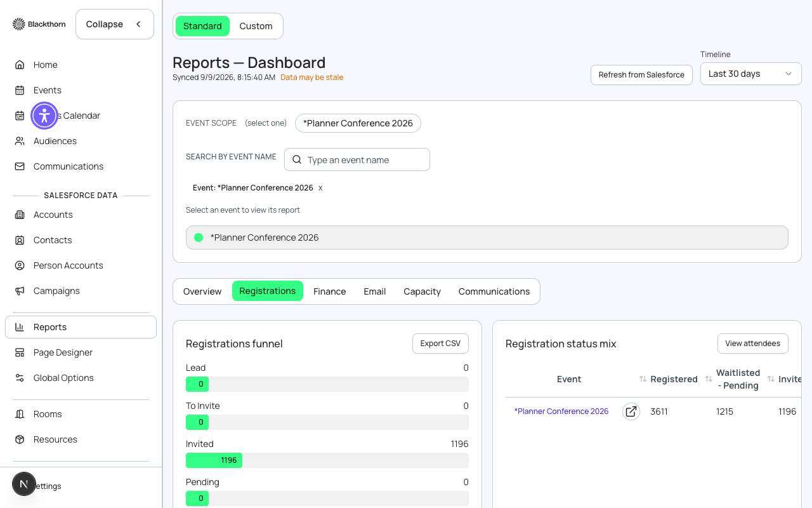The image size is (812, 508).
Task: Click the Events calendar icon
Action: coord(20,90)
